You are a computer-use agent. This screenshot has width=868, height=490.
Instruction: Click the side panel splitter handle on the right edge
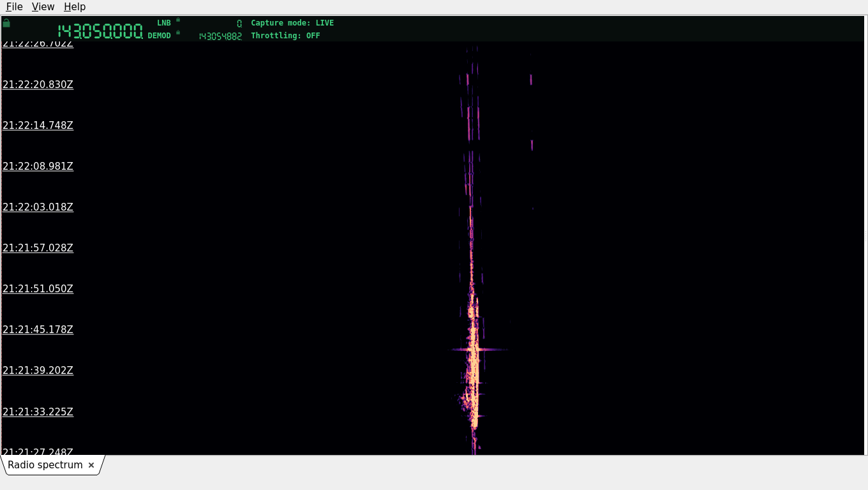[x=865, y=235]
